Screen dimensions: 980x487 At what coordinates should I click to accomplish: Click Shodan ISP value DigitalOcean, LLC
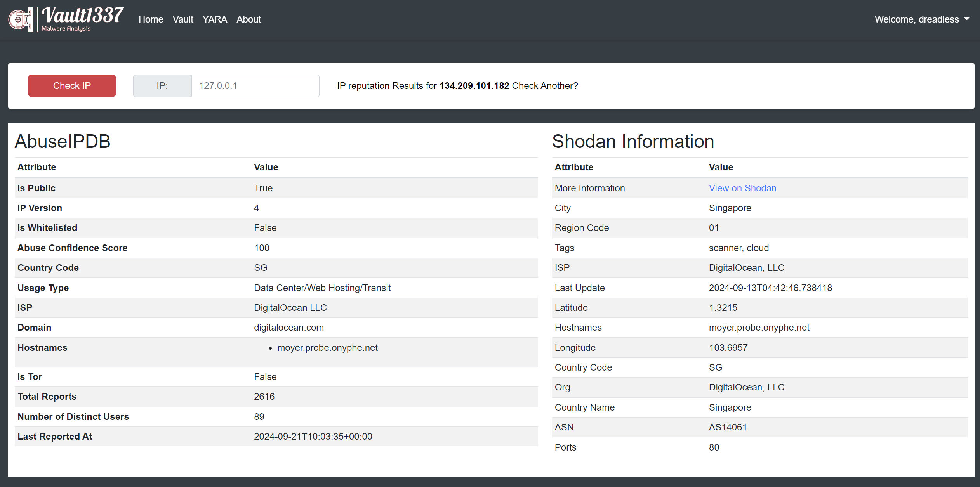pos(746,268)
